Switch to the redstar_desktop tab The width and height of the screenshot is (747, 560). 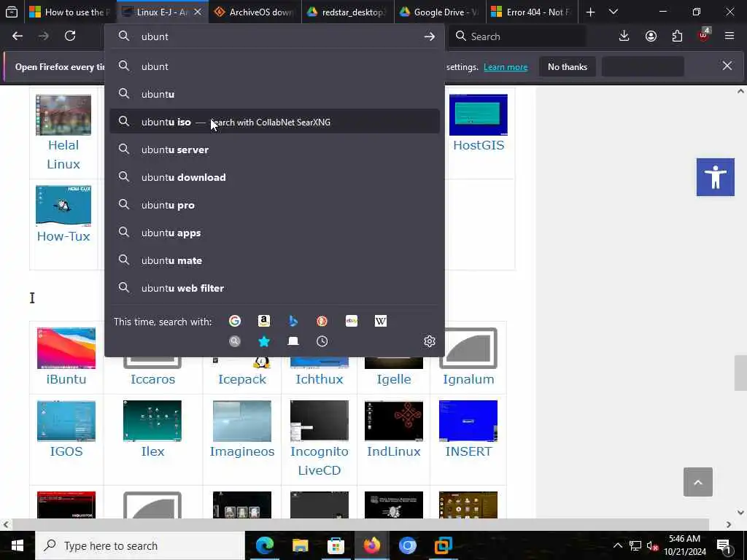click(348, 12)
